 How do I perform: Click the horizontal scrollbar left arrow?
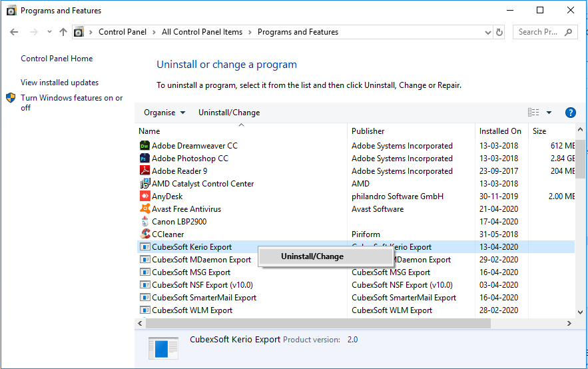(x=140, y=323)
